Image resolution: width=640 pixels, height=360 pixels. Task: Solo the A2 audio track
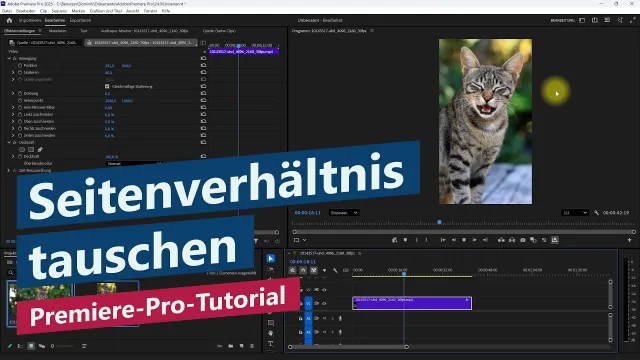click(x=332, y=332)
